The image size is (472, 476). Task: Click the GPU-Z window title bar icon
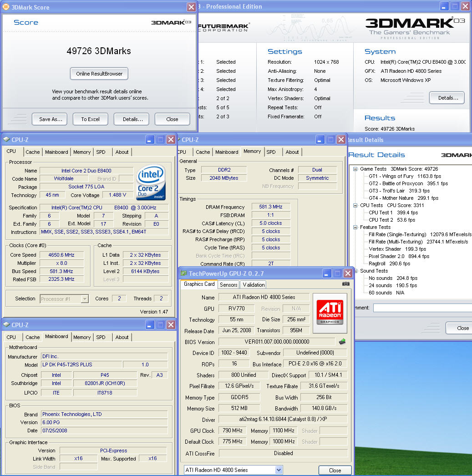[x=183, y=273]
